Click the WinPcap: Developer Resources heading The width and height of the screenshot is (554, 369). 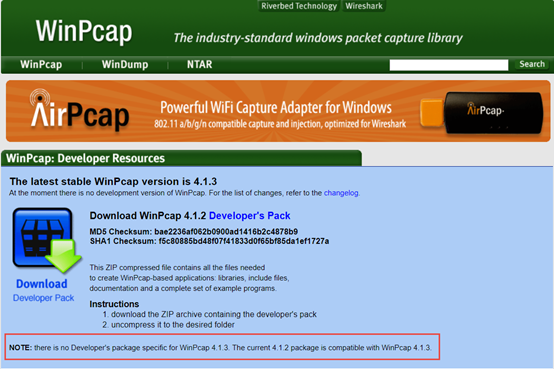[86, 158]
